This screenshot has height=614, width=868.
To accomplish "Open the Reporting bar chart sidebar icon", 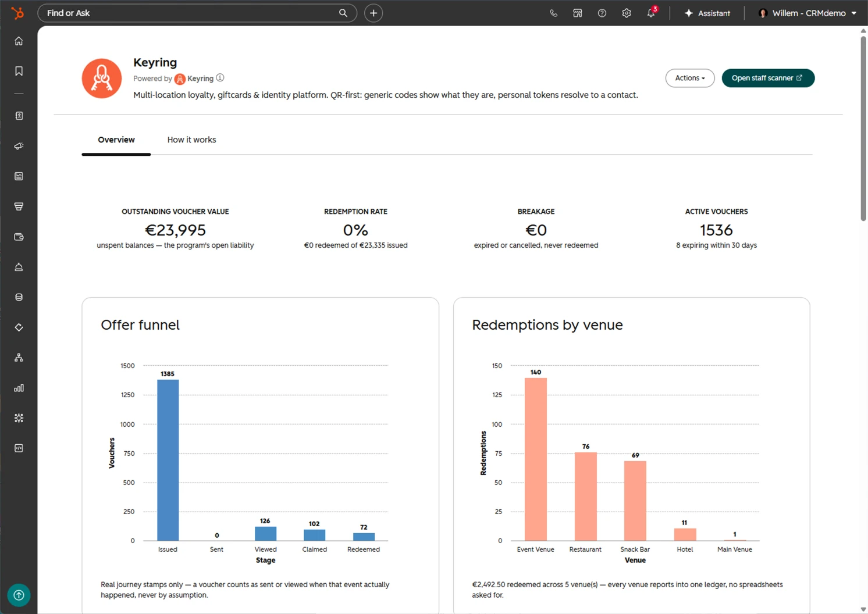I will (19, 388).
